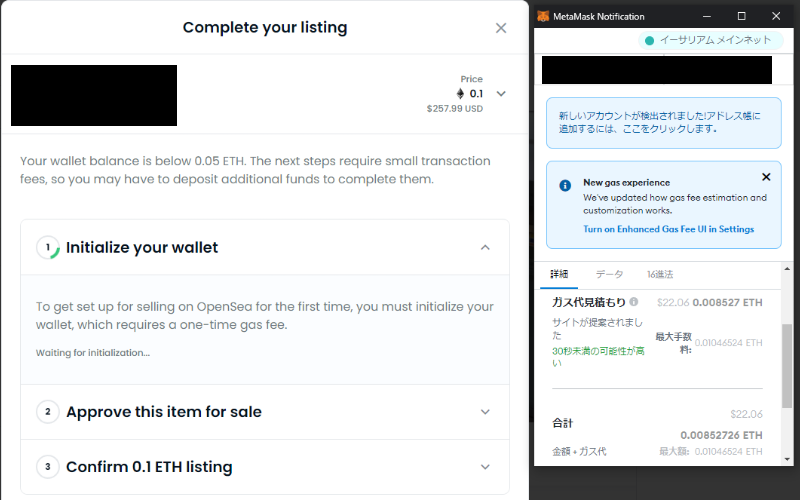Viewport: 800px width, 500px height.
Task: Dismiss the New gas experience notice
Action: coord(766,177)
